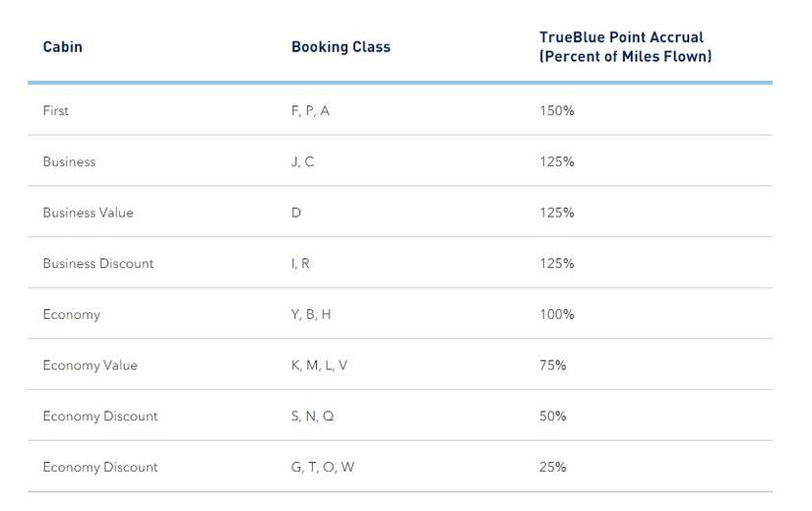Viewport: 812px width, 511px height.
Task: Click booking class G, T, O, W
Action: [322, 468]
